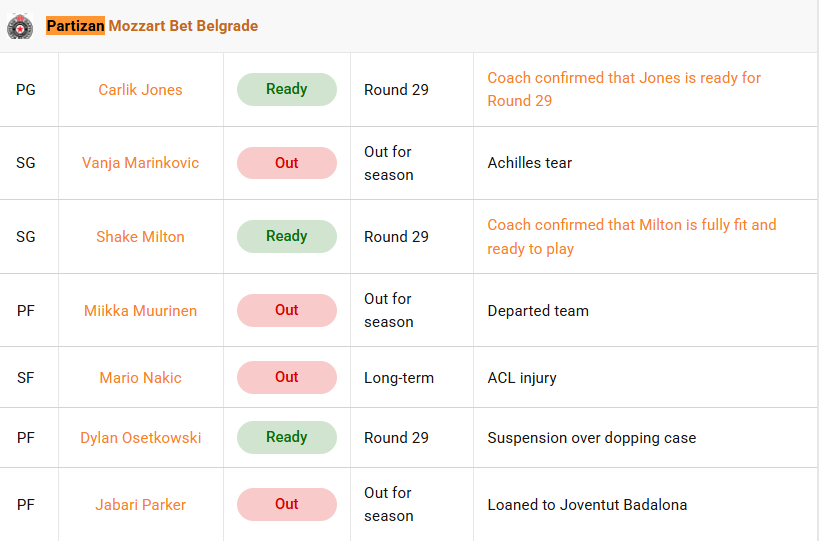Click the Loaned to Joventut Badalona note

click(587, 505)
